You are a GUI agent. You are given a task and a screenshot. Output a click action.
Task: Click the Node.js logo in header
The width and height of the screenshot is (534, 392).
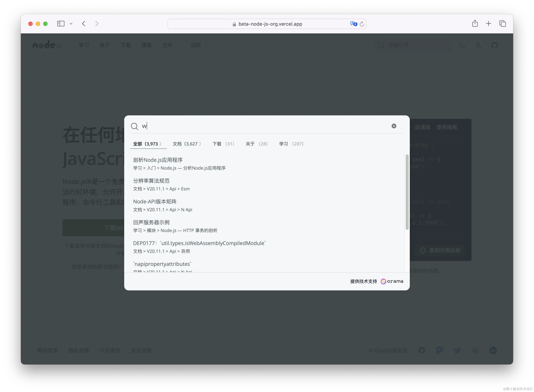click(x=47, y=45)
